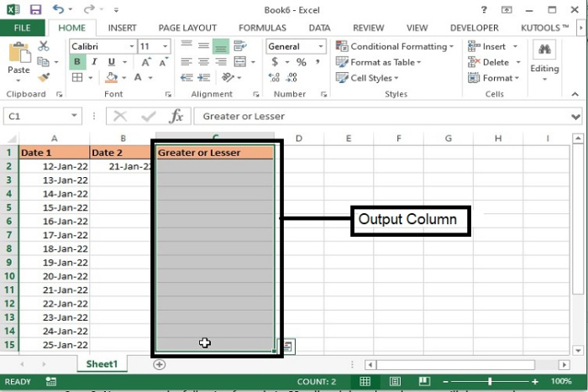Decrease decimal places
This screenshot has width=588, height=392.
pos(291,77)
